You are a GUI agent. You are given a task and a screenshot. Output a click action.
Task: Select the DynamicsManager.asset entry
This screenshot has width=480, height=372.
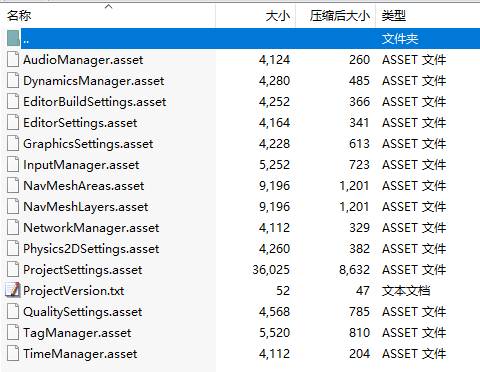93,81
